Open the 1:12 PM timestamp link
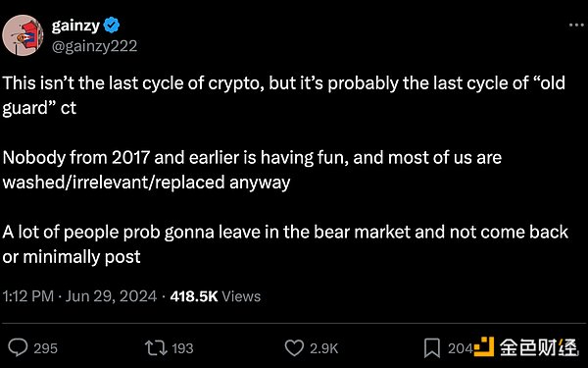 [28, 296]
